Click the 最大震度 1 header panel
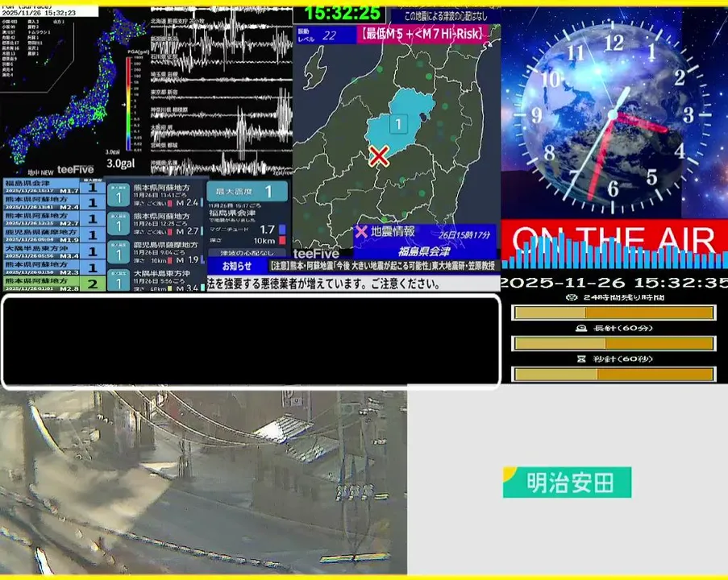The height and width of the screenshot is (580, 728). click(x=247, y=191)
